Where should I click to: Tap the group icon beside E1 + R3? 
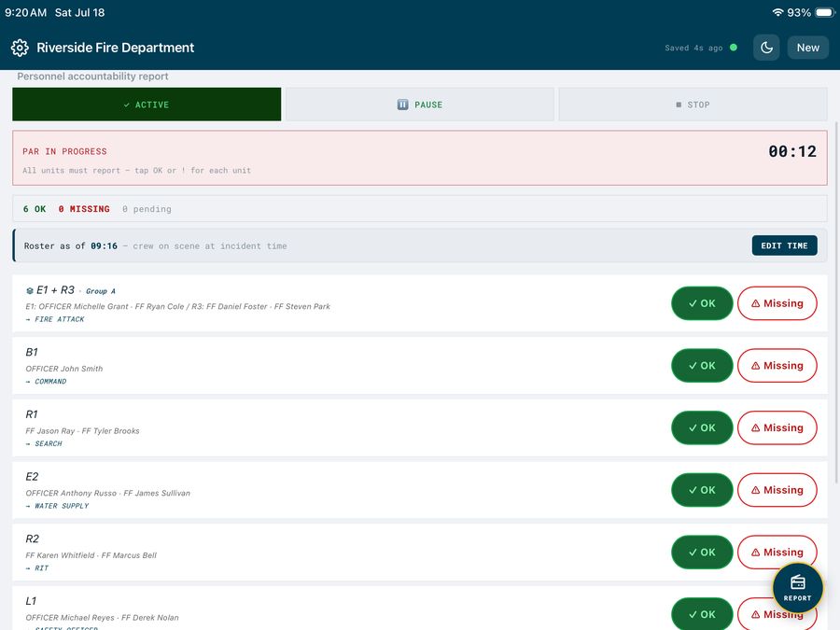click(30, 290)
